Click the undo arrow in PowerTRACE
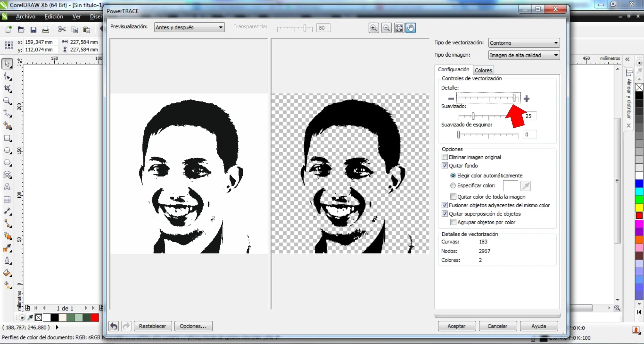The image size is (644, 344). click(113, 326)
